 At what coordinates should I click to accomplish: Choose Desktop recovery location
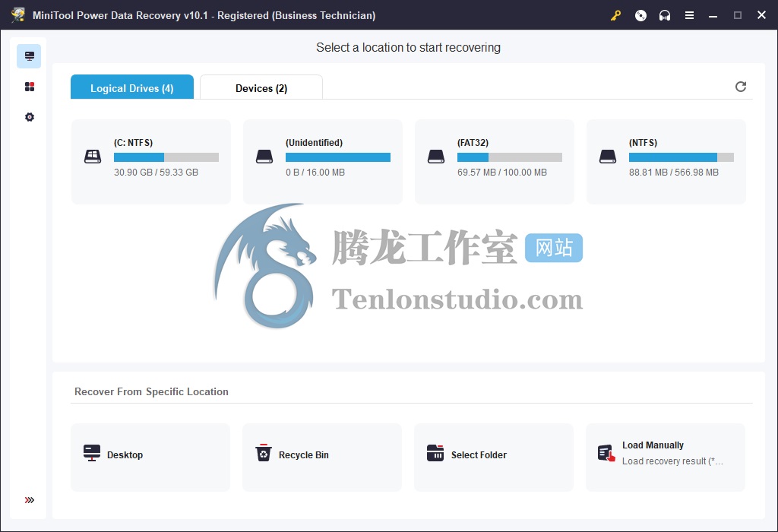pyautogui.click(x=150, y=457)
